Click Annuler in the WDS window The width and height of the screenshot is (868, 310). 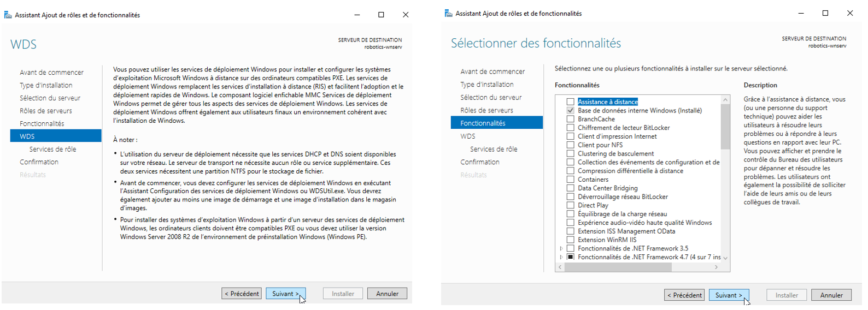click(x=387, y=294)
